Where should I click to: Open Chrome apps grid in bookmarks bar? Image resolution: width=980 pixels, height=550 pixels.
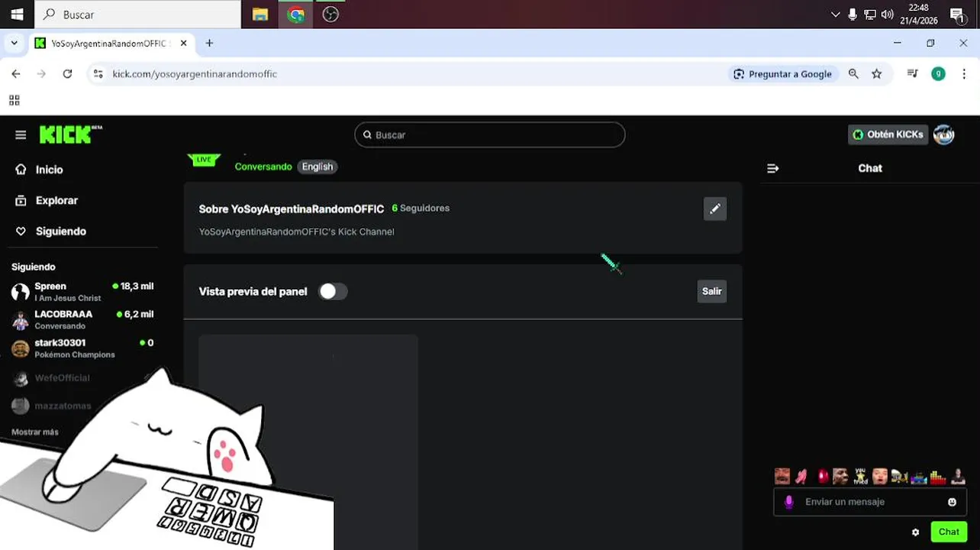click(x=15, y=100)
